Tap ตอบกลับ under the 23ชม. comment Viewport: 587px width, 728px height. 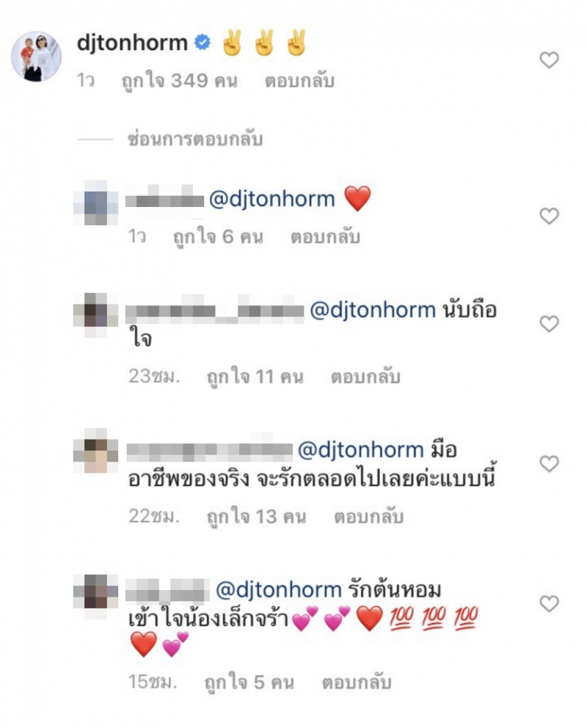pyautogui.click(x=365, y=376)
